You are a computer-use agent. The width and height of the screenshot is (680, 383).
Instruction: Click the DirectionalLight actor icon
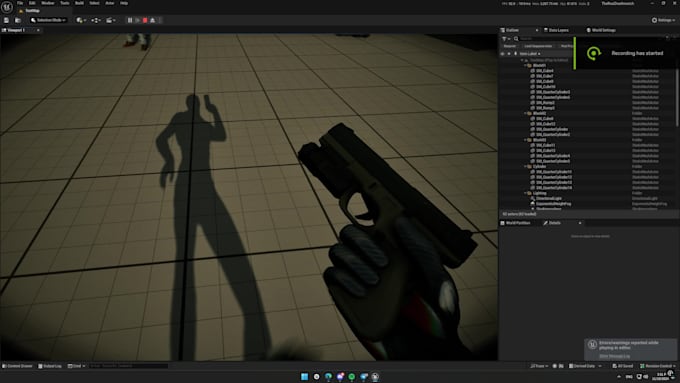click(x=533, y=198)
